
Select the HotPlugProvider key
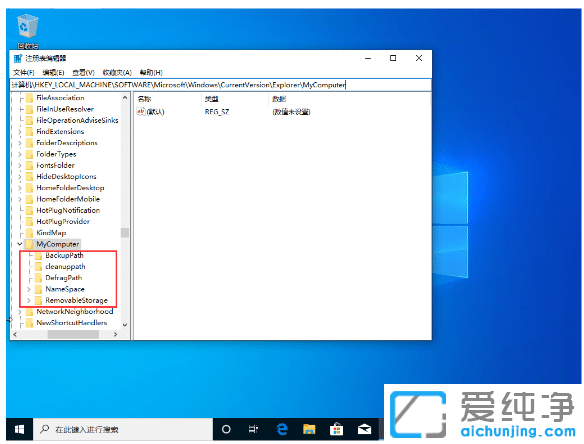tap(63, 222)
